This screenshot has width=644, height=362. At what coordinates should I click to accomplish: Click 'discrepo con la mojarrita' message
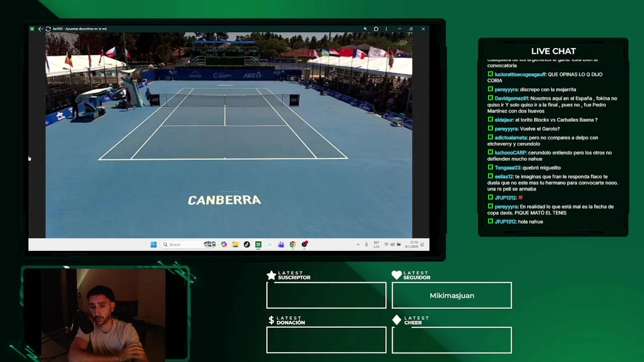[x=548, y=89]
